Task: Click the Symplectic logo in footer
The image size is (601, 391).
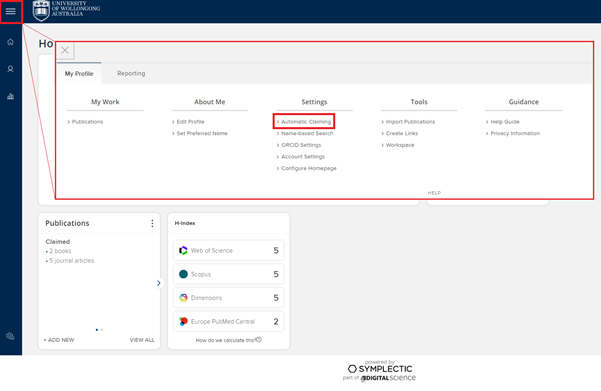Action: [380, 369]
